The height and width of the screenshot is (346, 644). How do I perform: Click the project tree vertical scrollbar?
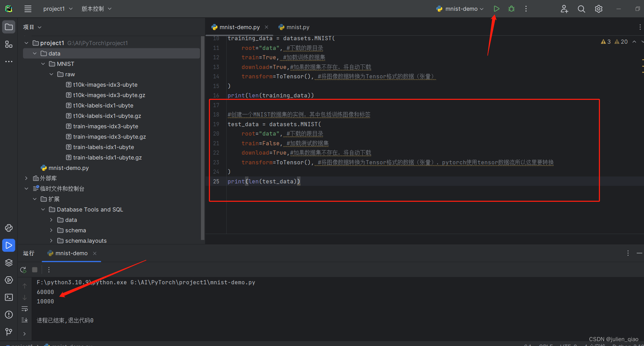pyautogui.click(x=203, y=138)
